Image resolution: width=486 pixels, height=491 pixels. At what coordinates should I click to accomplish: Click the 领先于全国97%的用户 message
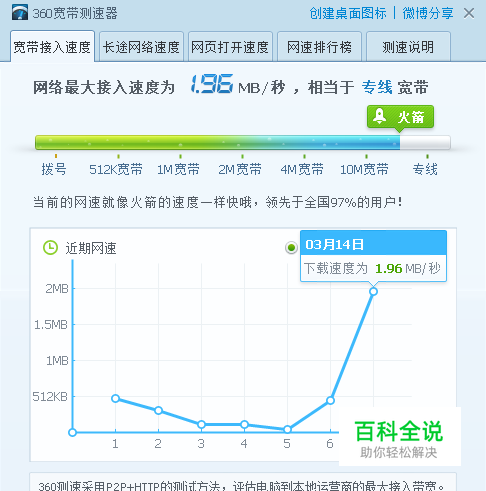click(x=334, y=202)
